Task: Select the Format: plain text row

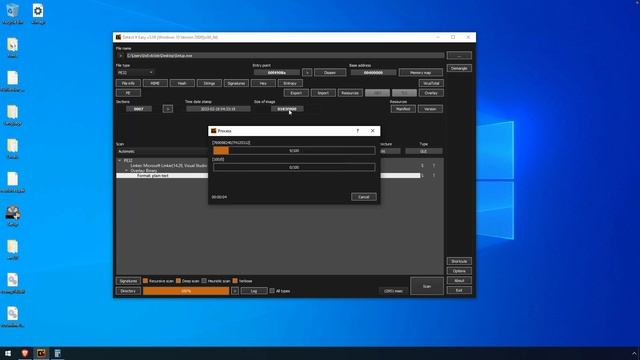Action: [x=268, y=176]
